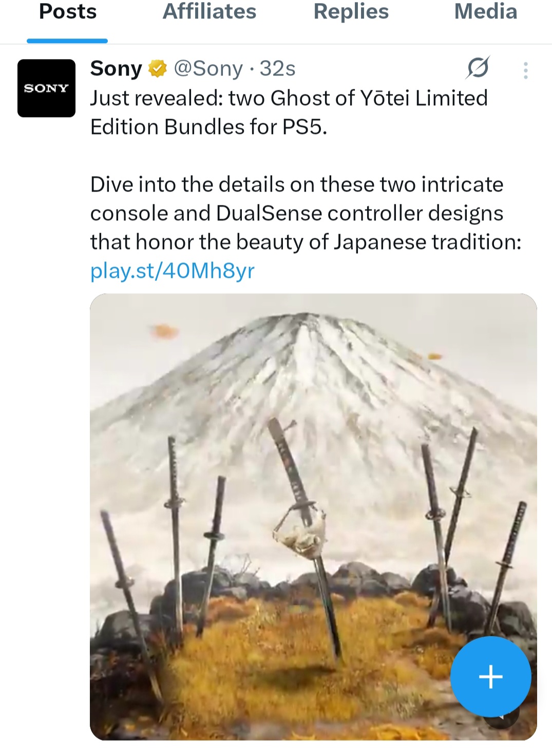The image size is (552, 756).
Task: Open the three-dot post options menu
Action: pos(525,70)
